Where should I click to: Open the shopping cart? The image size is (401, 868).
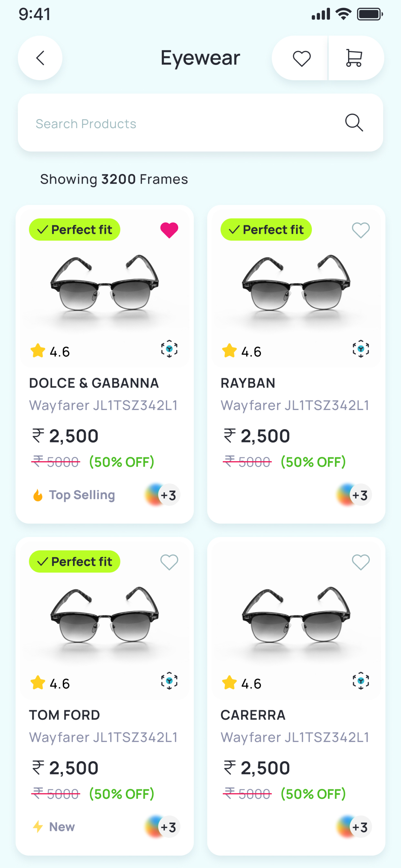point(354,58)
